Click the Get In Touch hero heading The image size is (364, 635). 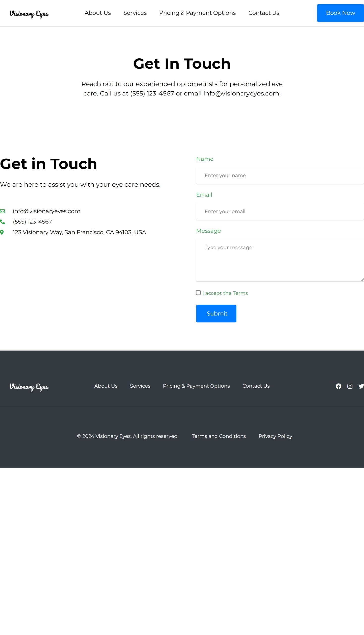tap(182, 63)
